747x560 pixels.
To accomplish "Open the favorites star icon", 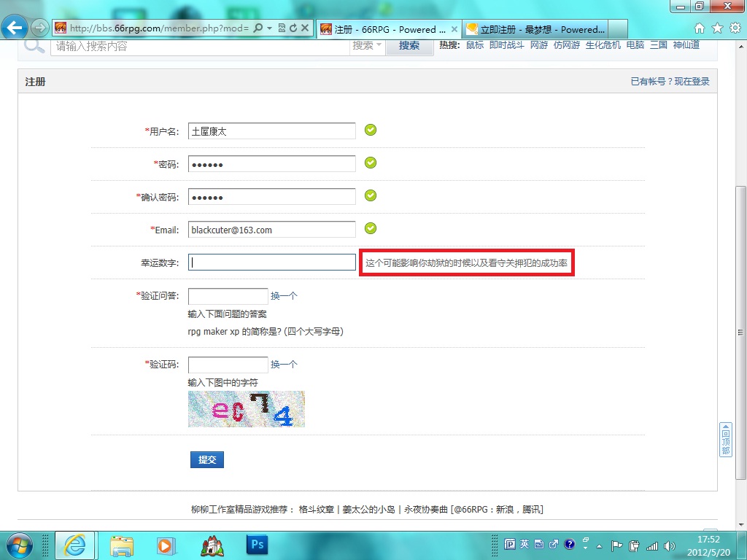I will pos(718,28).
